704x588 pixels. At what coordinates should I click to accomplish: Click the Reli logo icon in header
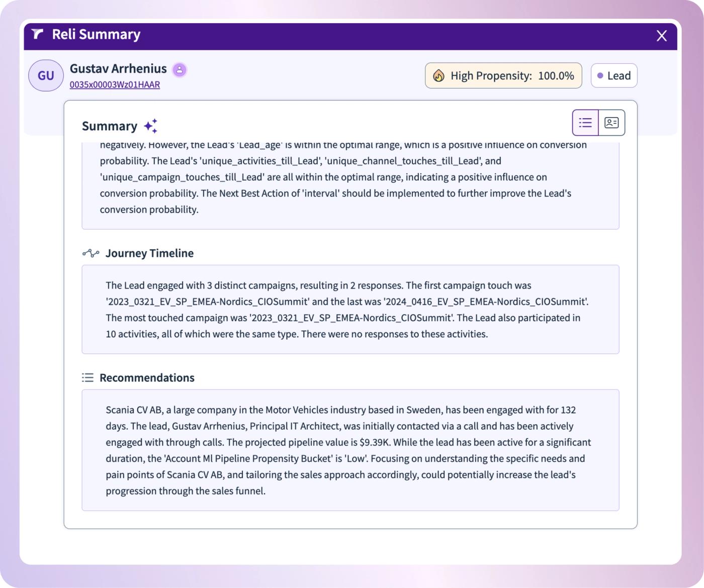tap(37, 34)
